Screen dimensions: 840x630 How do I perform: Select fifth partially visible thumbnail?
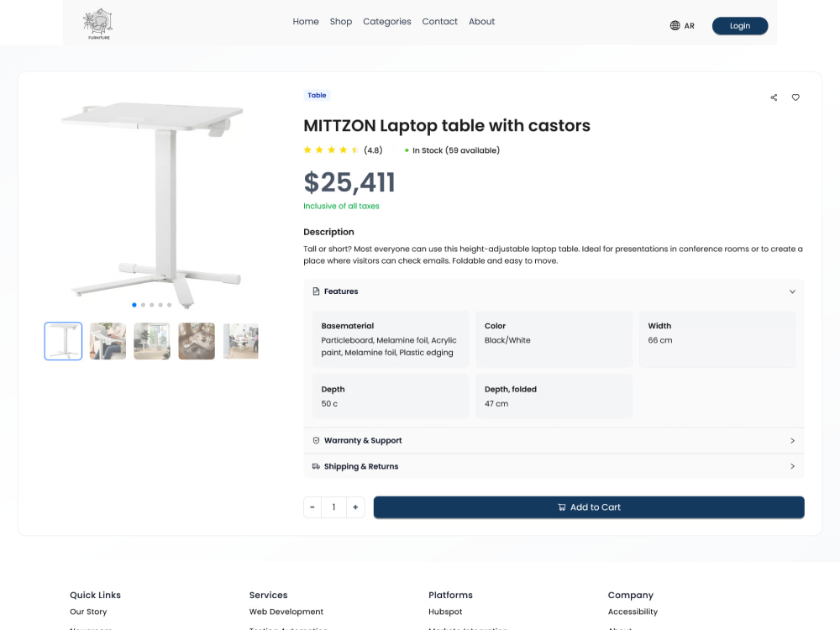[240, 341]
